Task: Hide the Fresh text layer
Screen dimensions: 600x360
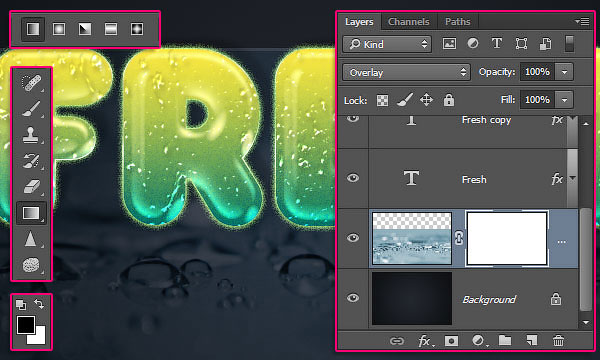Action: tap(353, 178)
